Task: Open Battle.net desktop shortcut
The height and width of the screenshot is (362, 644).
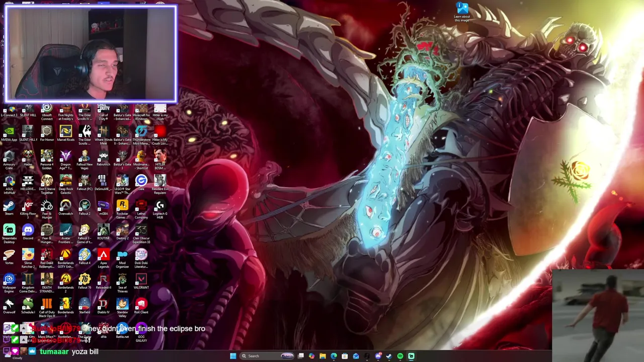Action: pyautogui.click(x=122, y=331)
